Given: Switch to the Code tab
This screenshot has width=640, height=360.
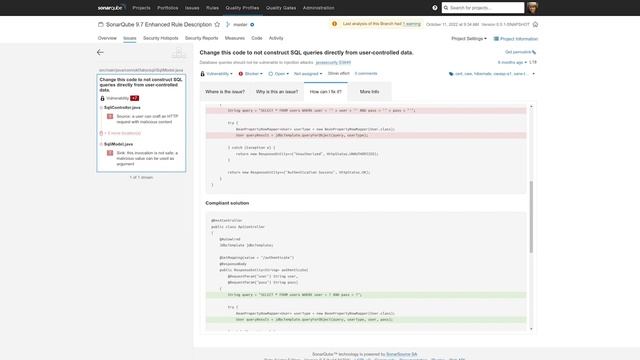Looking at the screenshot, I should [257, 38].
